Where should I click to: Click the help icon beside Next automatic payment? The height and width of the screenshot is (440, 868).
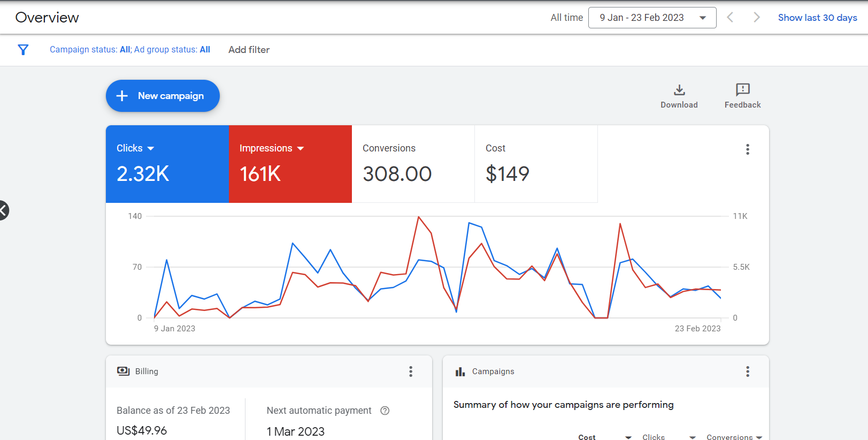click(385, 411)
